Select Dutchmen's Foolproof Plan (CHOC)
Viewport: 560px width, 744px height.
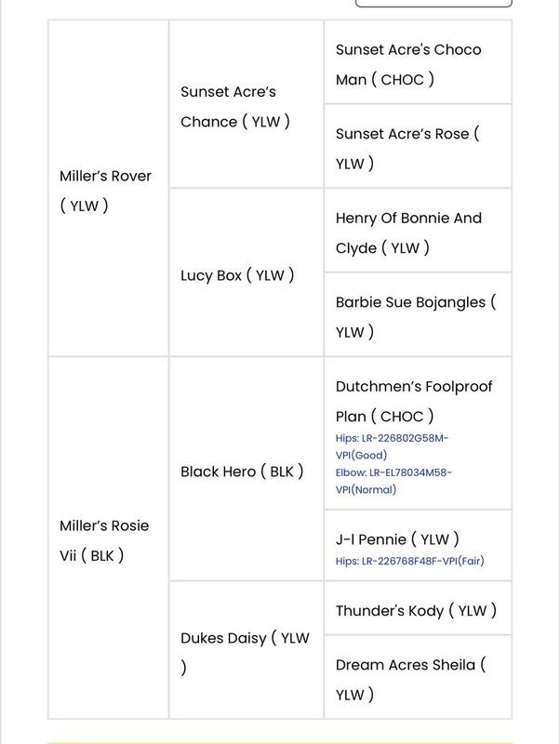pos(414,402)
